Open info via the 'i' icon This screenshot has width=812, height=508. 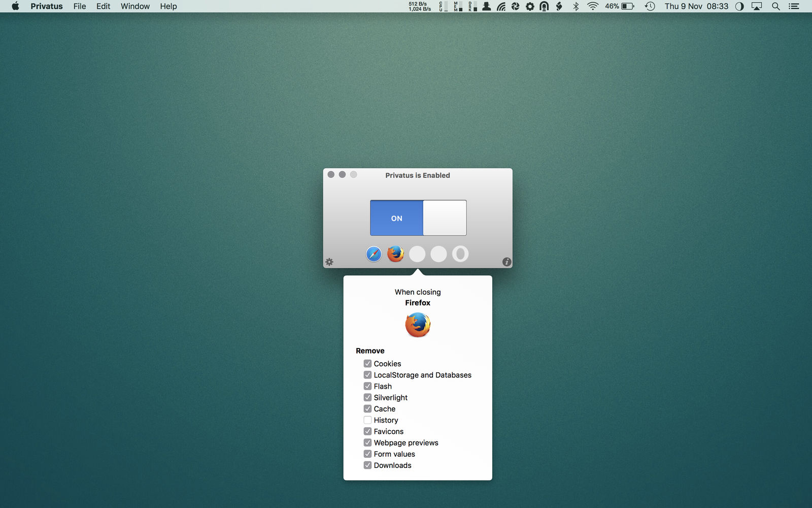[506, 262]
